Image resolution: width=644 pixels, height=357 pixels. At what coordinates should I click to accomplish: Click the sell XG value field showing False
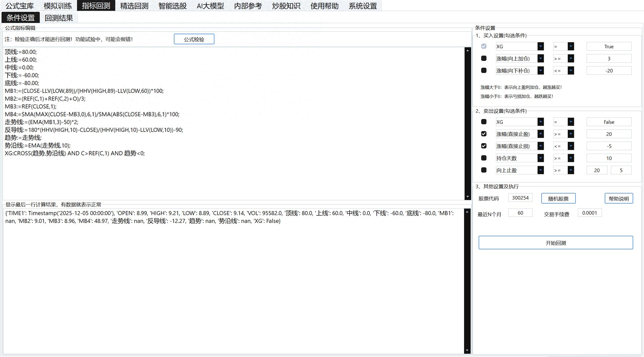tap(609, 122)
